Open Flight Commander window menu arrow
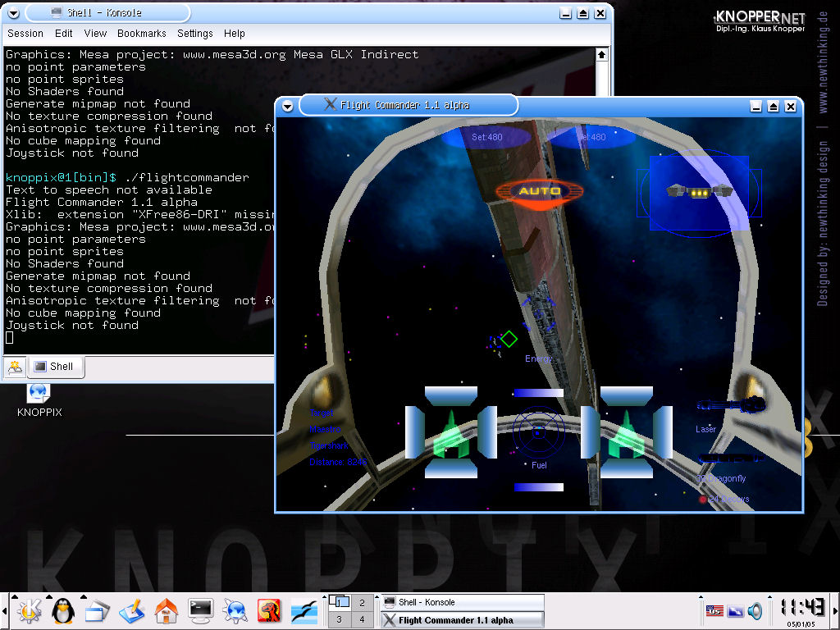This screenshot has width=840, height=630. (287, 106)
